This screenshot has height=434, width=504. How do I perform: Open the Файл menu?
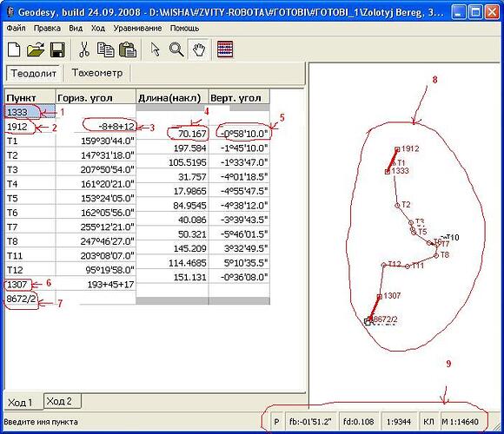tap(16, 29)
